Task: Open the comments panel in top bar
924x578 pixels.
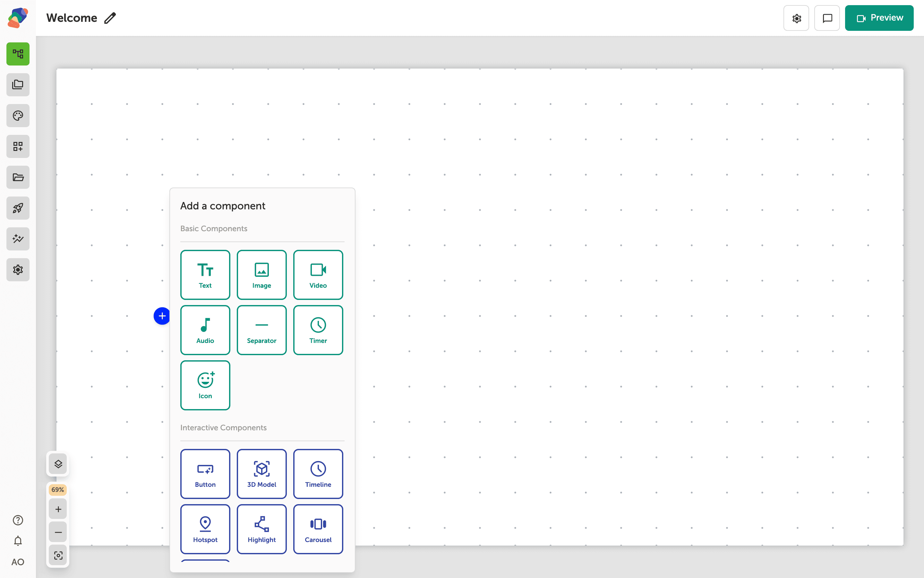Action: 827,18
